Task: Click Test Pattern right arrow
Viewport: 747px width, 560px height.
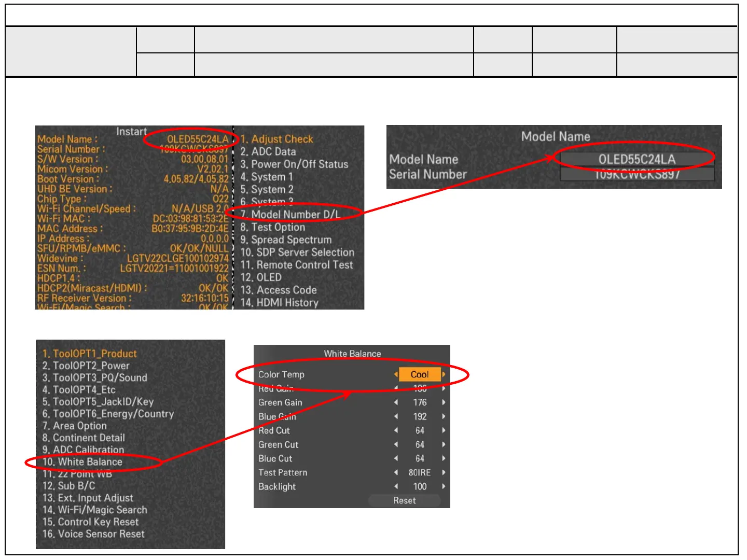Action: (444, 472)
